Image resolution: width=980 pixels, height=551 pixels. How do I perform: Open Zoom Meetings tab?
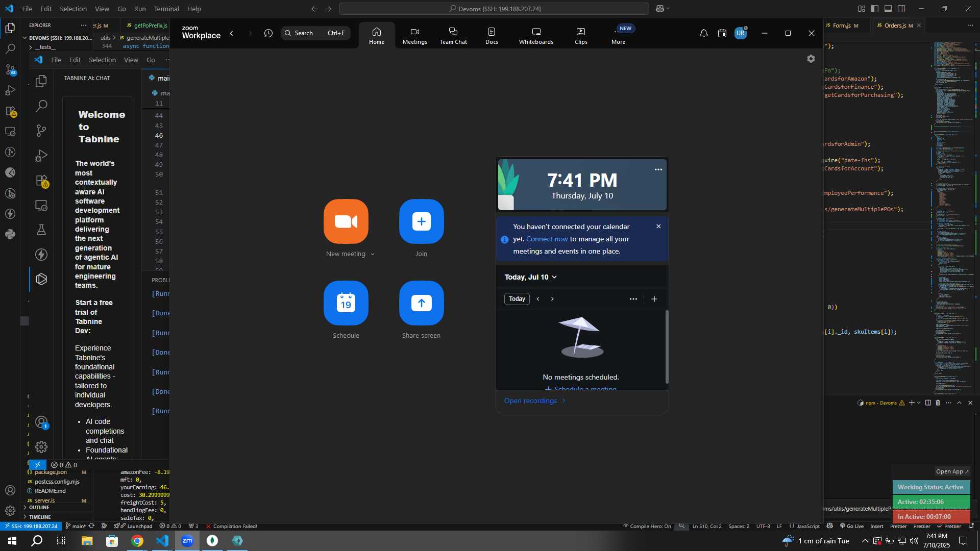coord(414,36)
